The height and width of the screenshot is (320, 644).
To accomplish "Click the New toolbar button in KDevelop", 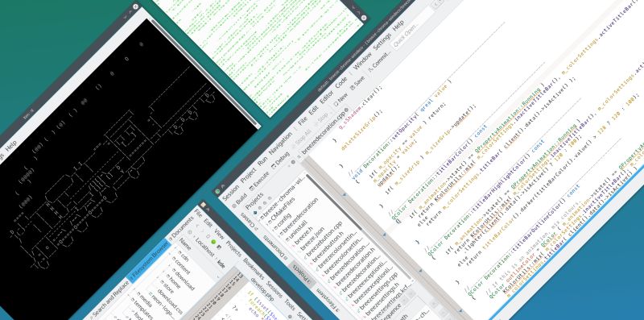I will [341, 99].
